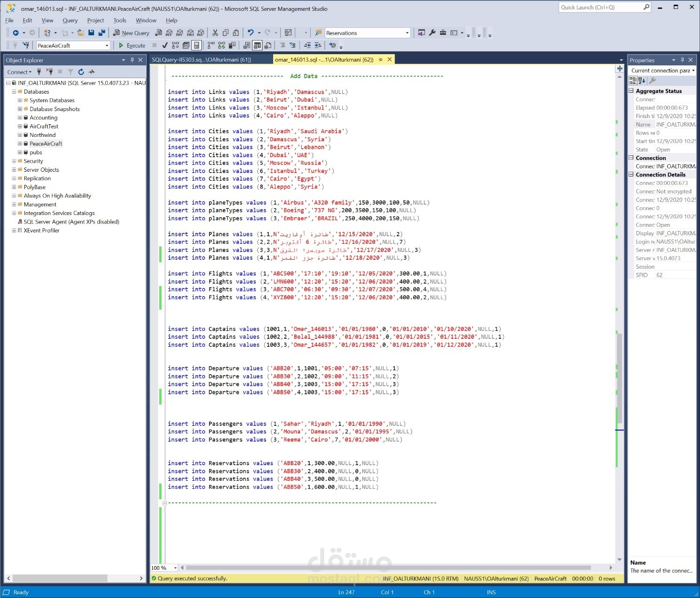Open the Project menu
Screen dimensions: 700x598
click(x=95, y=20)
